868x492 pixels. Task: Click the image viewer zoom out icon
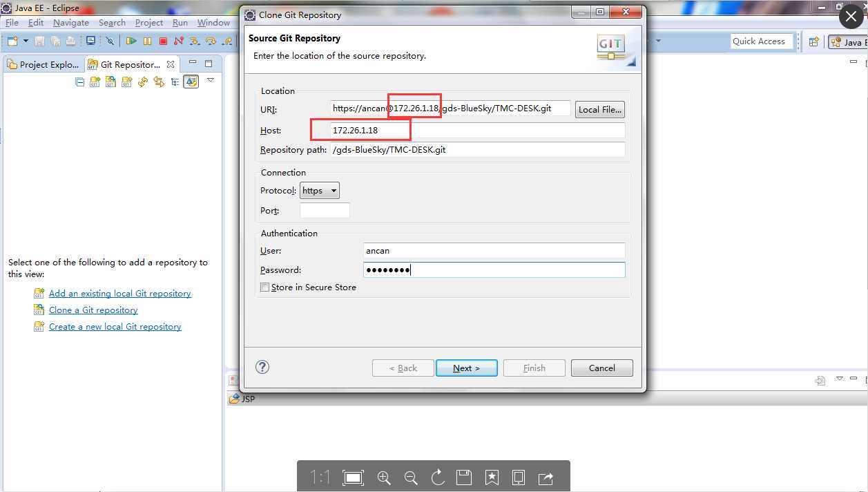(411, 477)
